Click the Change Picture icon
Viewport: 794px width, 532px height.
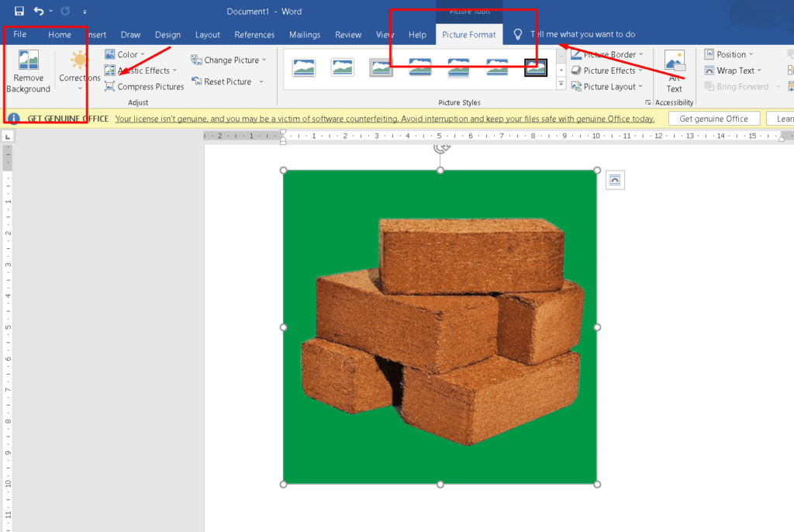click(x=197, y=60)
